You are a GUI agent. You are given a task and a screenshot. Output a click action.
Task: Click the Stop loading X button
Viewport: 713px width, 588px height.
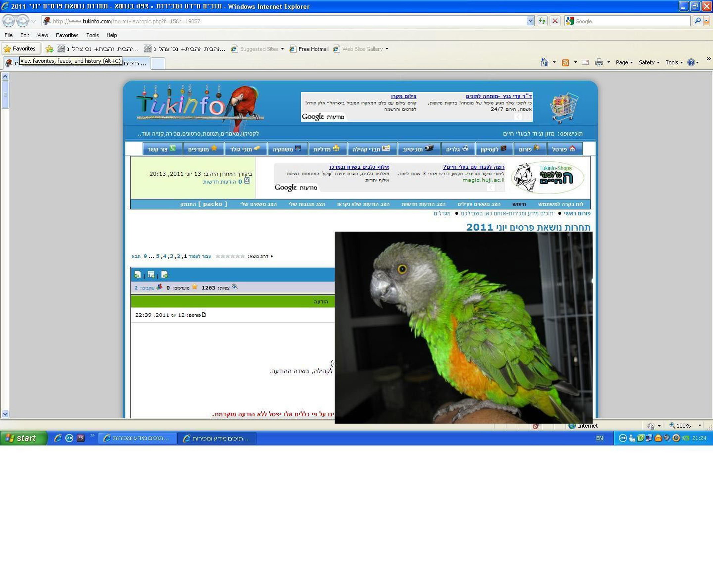tap(555, 21)
